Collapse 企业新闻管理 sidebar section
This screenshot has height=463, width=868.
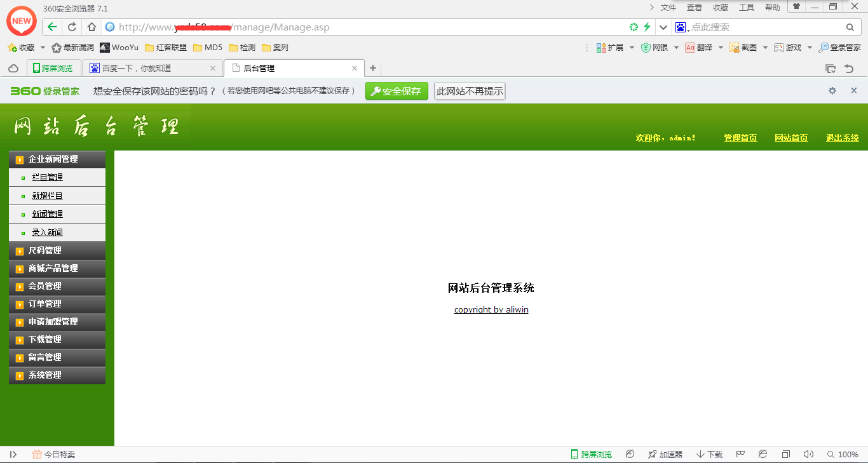point(57,159)
